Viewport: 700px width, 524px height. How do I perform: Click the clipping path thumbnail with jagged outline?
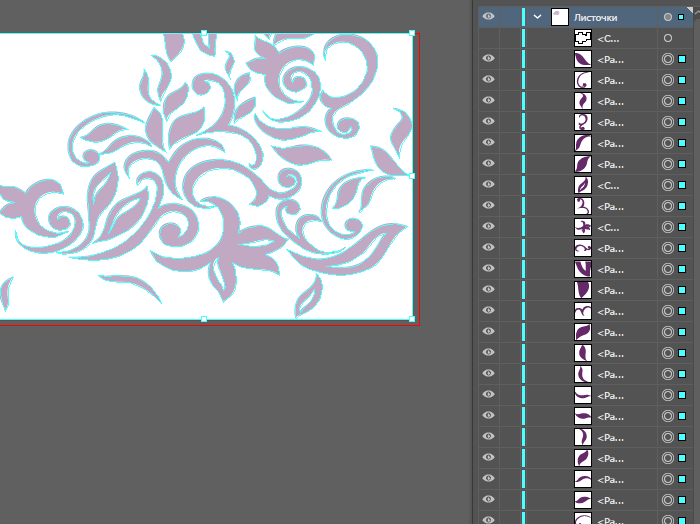[x=583, y=38]
